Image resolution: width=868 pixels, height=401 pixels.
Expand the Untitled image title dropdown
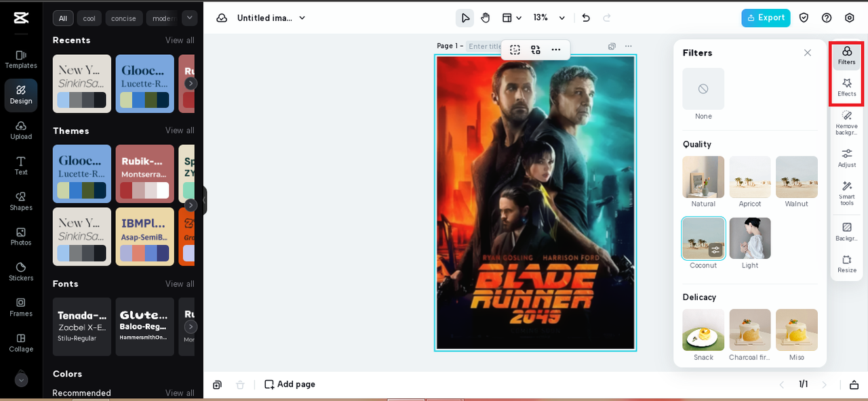click(302, 18)
